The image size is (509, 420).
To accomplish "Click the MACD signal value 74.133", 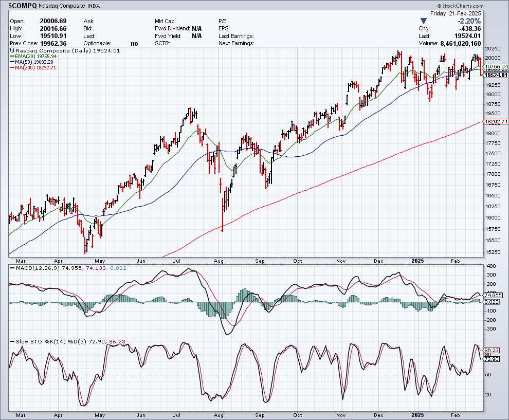I will coord(96,268).
